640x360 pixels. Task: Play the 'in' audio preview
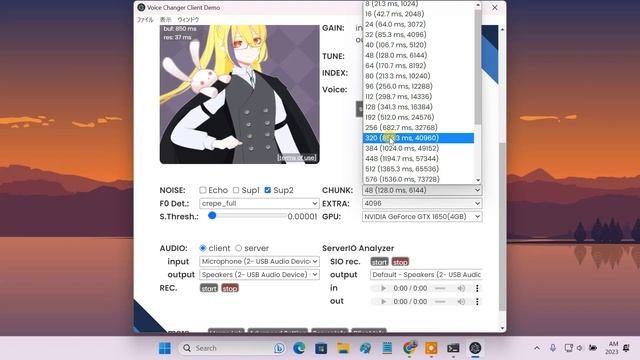pyautogui.click(x=383, y=288)
